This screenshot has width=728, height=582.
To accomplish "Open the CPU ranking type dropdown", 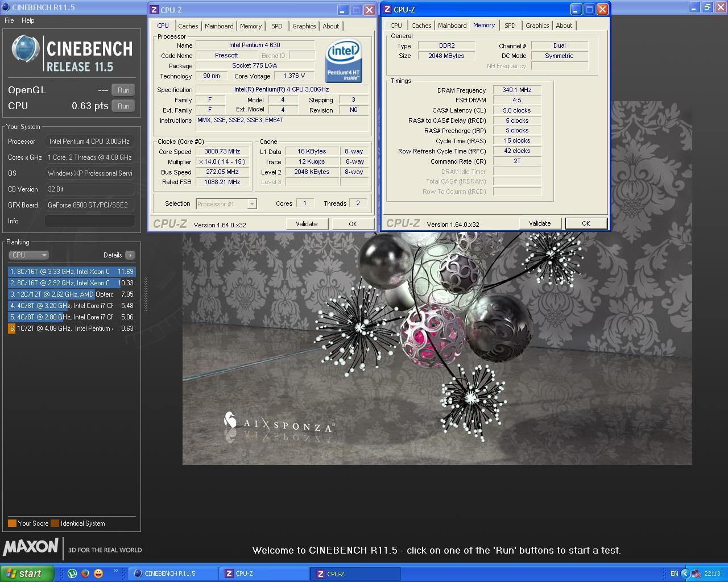I will pos(29,255).
